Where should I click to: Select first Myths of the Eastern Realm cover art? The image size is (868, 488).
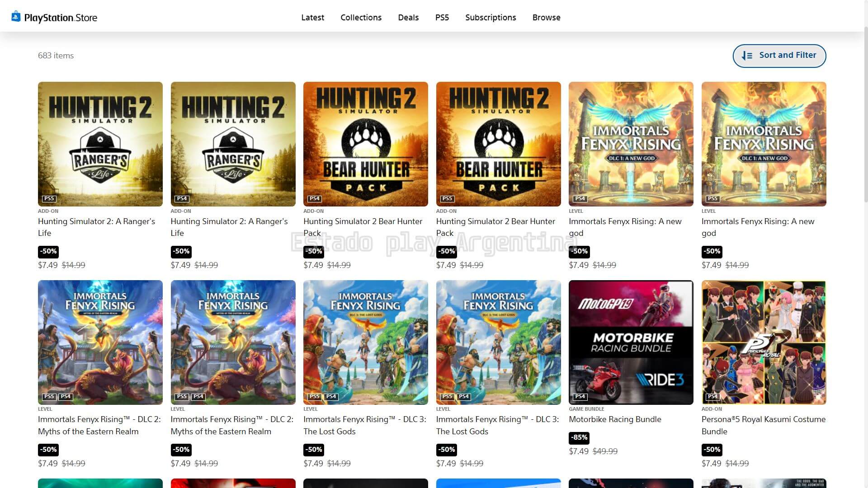(x=100, y=342)
